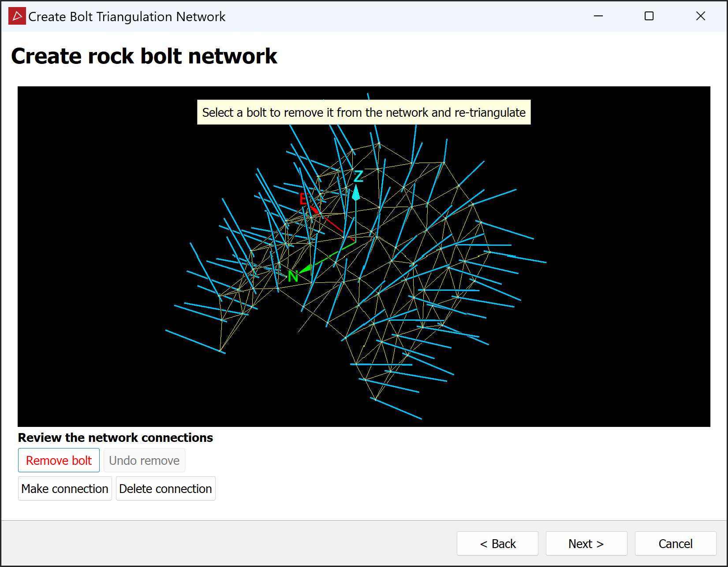Click the green N axis label
Image resolution: width=728 pixels, height=567 pixels.
coord(293,277)
